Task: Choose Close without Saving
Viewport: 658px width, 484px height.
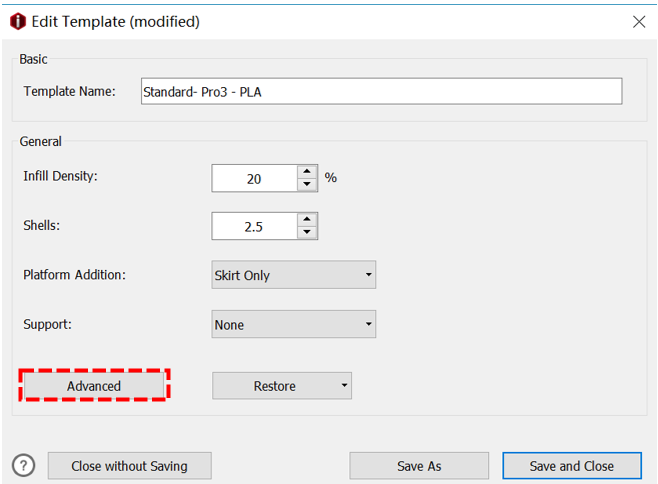Action: pyautogui.click(x=130, y=466)
